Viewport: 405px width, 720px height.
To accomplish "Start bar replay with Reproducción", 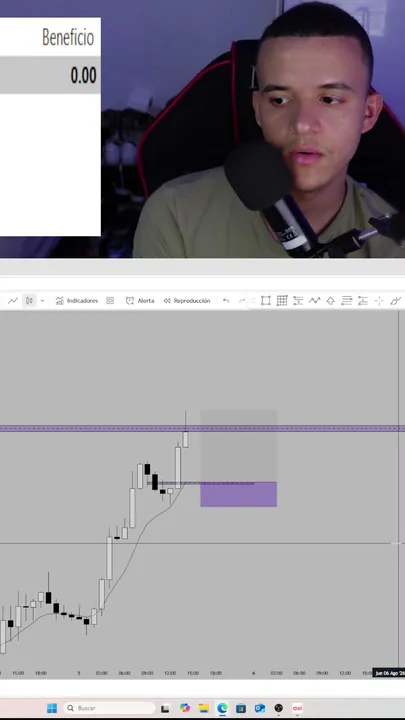I will (187, 301).
